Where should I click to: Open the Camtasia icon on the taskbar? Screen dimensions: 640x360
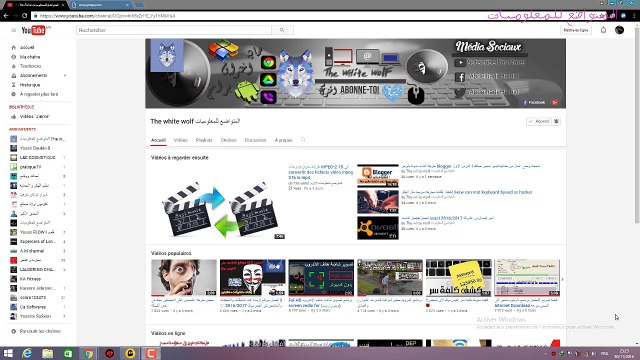(151, 353)
